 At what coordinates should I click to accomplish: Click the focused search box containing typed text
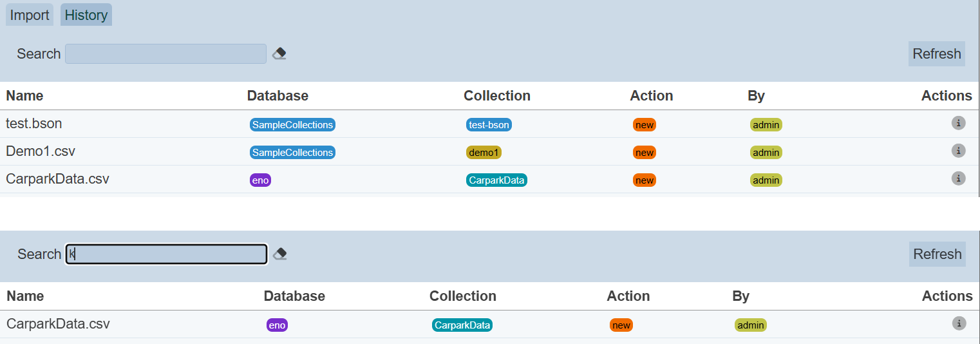166,254
